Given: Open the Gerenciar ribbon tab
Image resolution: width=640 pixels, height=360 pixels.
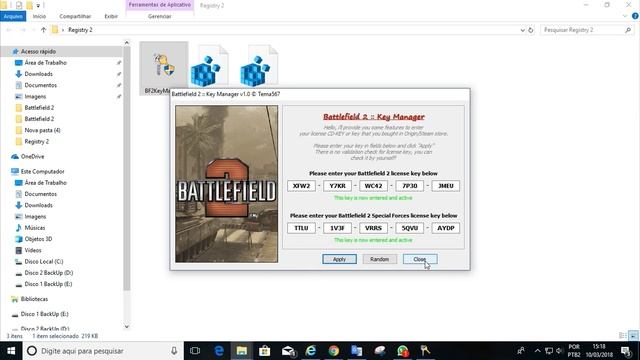Looking at the screenshot, I should (x=160, y=16).
